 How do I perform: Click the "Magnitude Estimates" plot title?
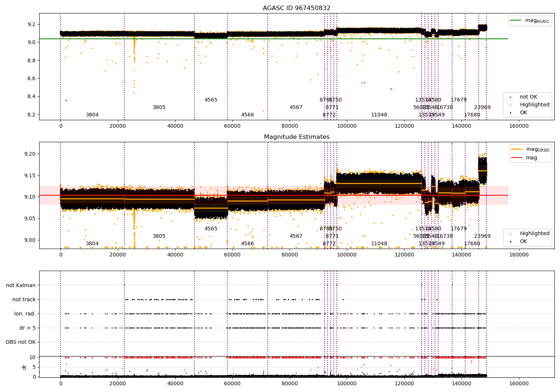click(296, 137)
